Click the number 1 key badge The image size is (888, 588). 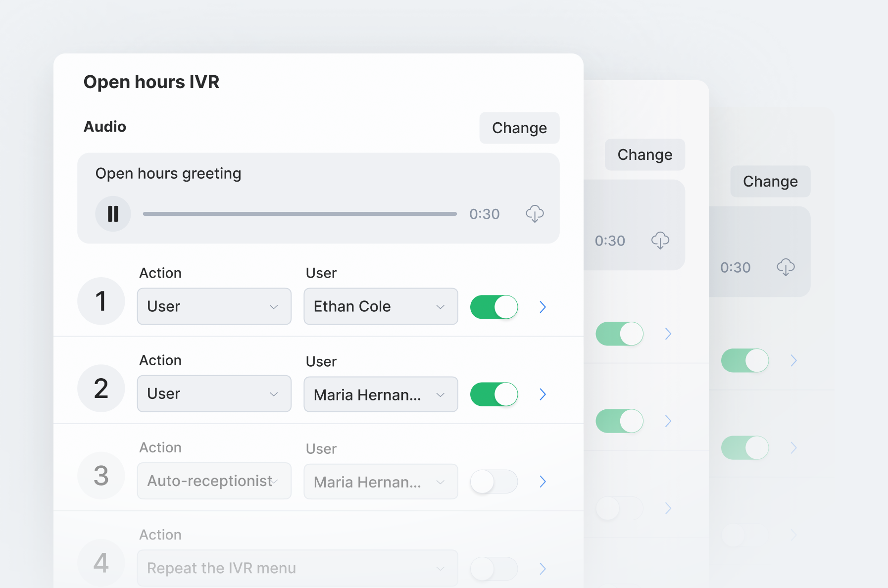(x=101, y=301)
